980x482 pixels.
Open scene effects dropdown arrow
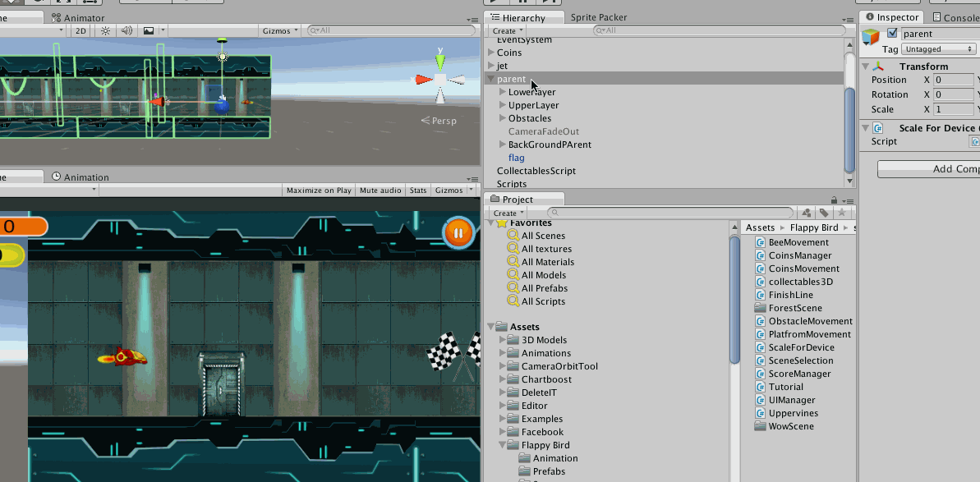[x=163, y=30]
